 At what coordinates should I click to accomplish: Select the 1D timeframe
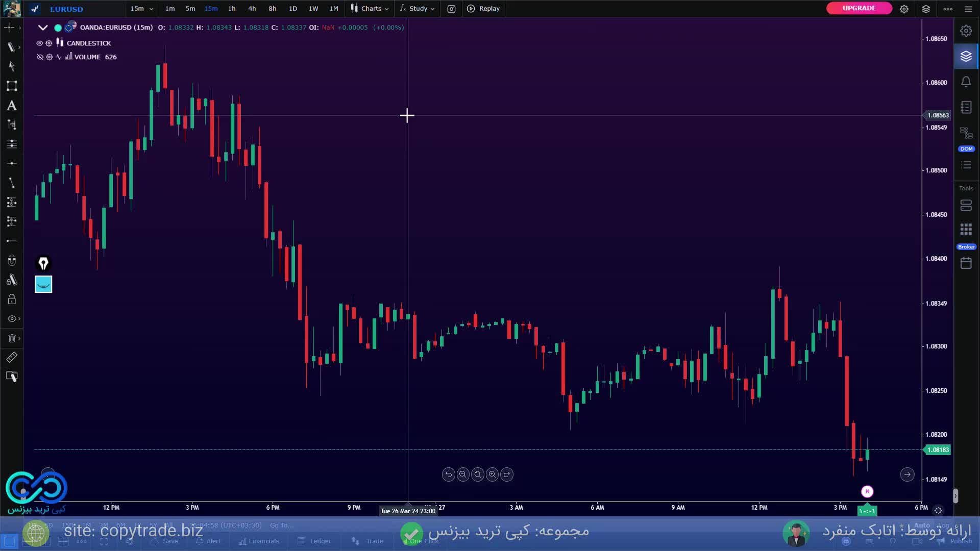tap(293, 9)
